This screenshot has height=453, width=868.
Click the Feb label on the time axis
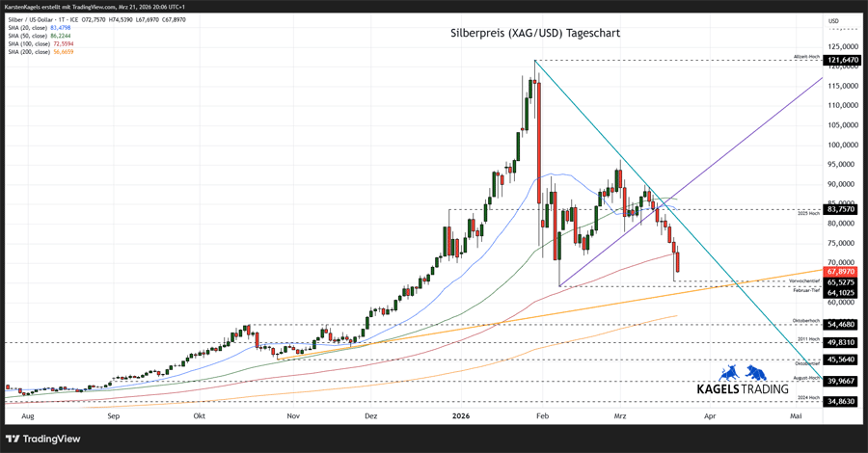pyautogui.click(x=541, y=416)
